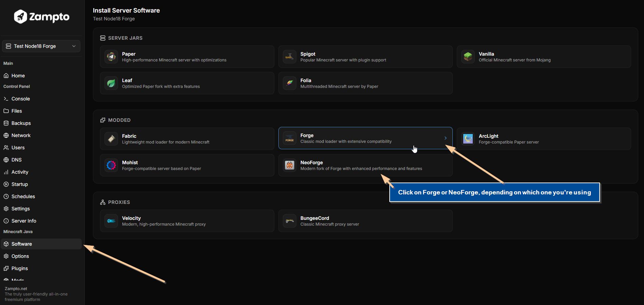Click the Settings gear icon

click(x=6, y=209)
